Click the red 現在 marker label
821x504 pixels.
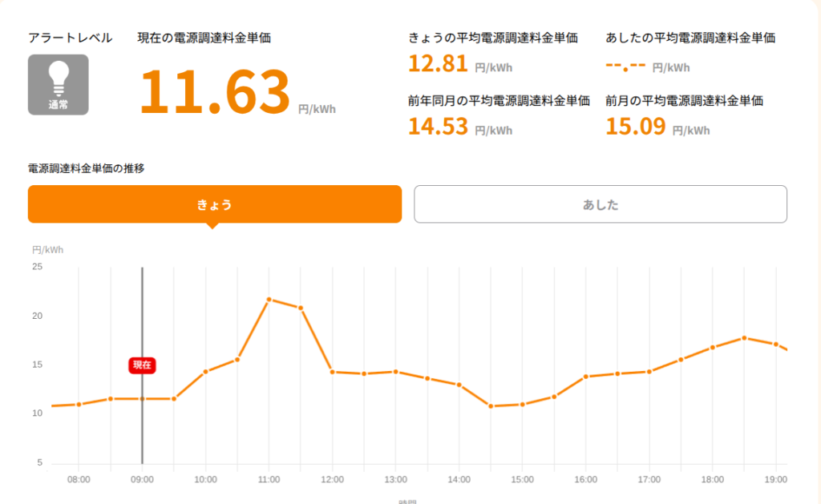pos(142,365)
